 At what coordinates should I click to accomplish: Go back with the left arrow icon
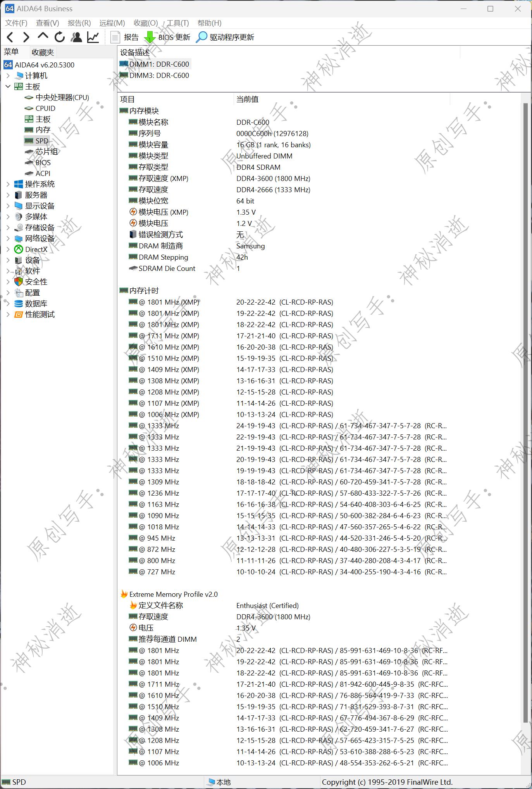[10, 37]
